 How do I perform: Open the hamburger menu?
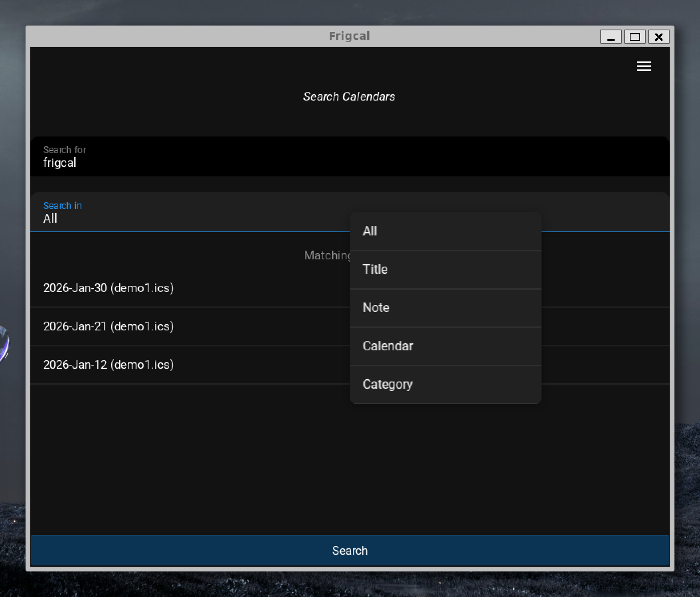coord(644,66)
